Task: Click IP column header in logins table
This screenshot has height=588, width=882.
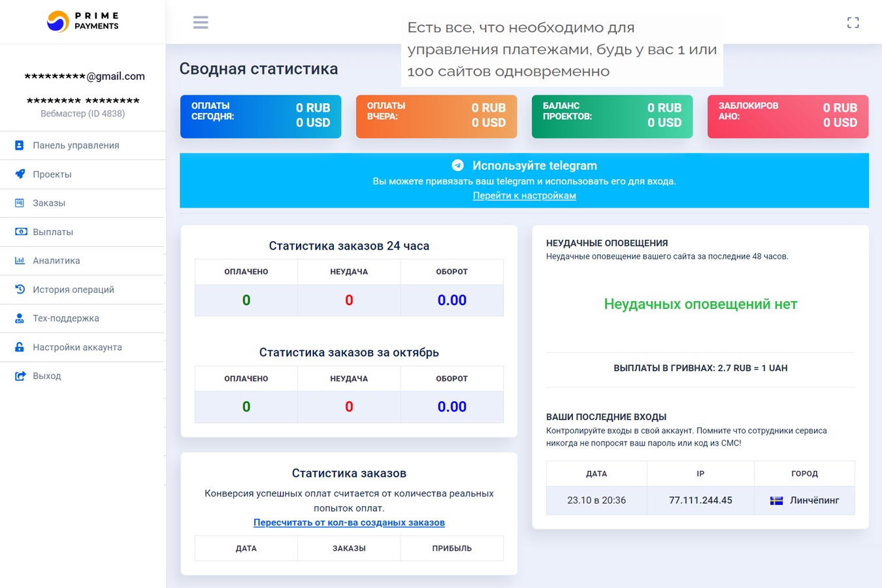Action: point(700,474)
